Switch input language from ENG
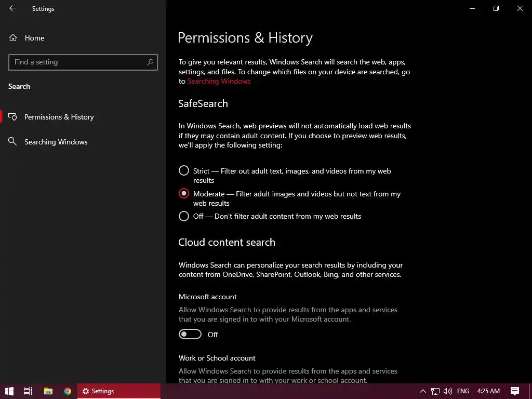This screenshot has height=399, width=532. tap(463, 391)
